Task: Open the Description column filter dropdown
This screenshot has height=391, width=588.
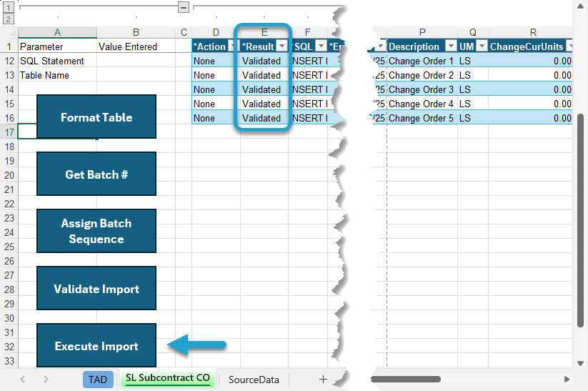Action: (x=451, y=46)
